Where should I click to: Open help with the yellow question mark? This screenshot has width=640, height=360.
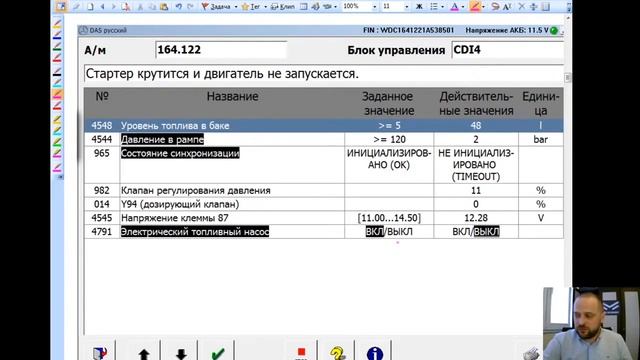338,353
